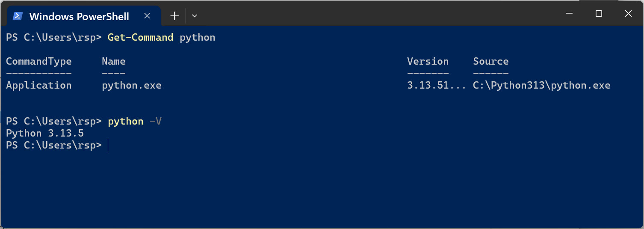Close the Windows PowerShell tab

(147, 16)
